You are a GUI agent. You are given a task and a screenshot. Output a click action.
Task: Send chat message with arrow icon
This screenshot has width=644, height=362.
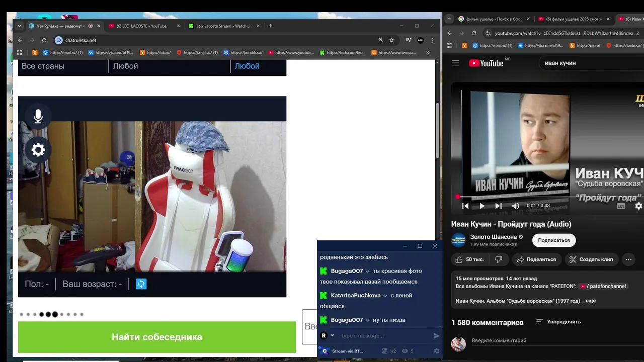point(436,336)
